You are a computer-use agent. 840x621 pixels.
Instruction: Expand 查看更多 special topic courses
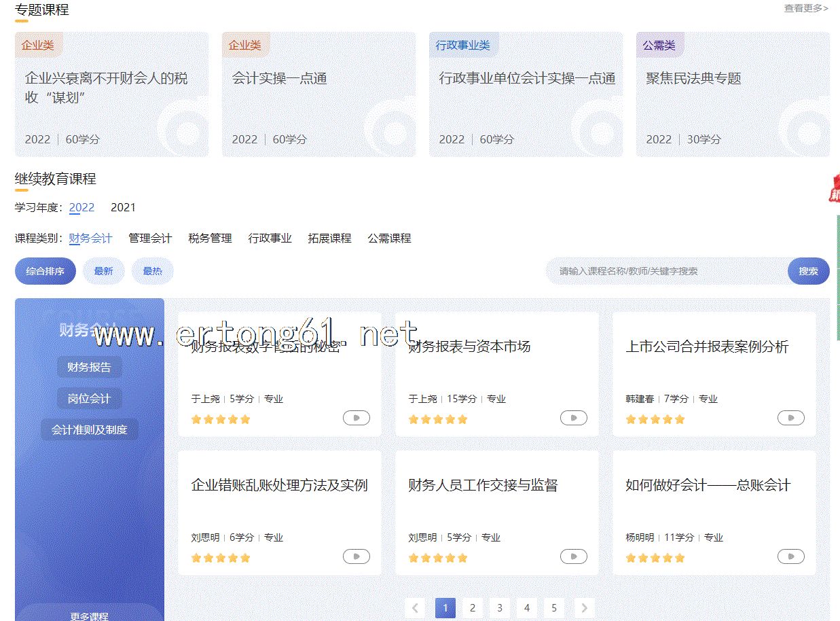point(805,8)
